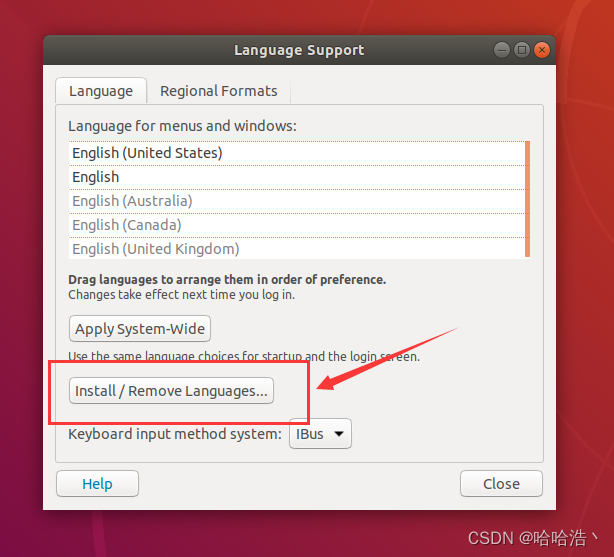614x557 pixels.
Task: Click the orange language list scrollbar
Action: click(527, 199)
